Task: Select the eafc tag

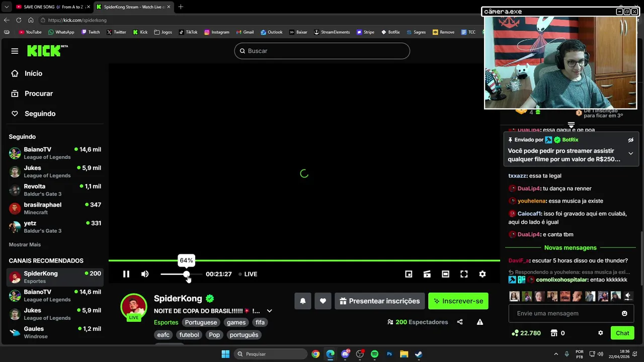Action: click(x=164, y=335)
